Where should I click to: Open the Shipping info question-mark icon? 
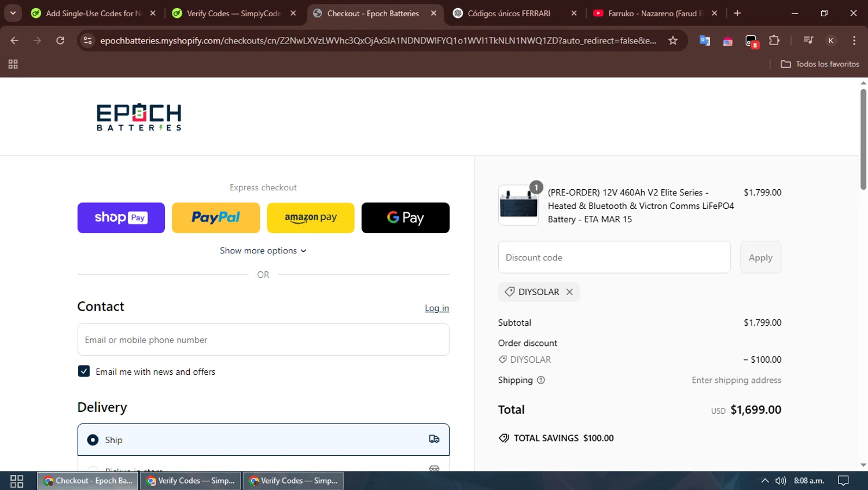pos(541,380)
